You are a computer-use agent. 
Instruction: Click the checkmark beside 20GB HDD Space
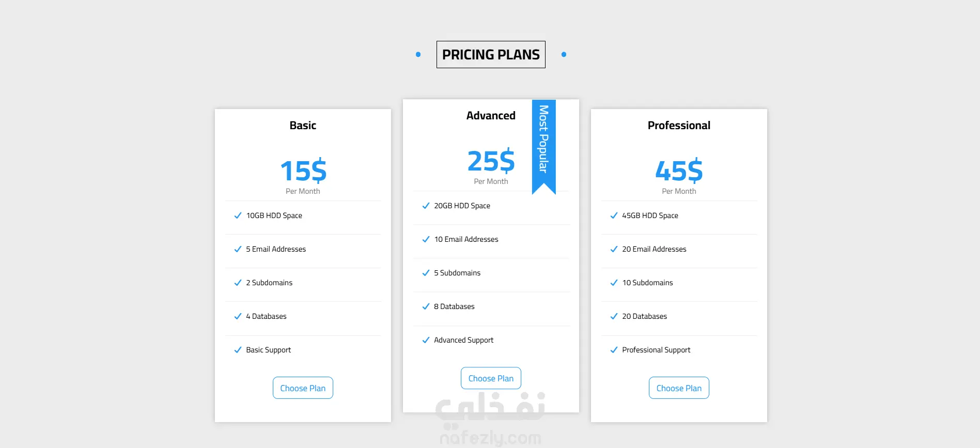coord(426,206)
